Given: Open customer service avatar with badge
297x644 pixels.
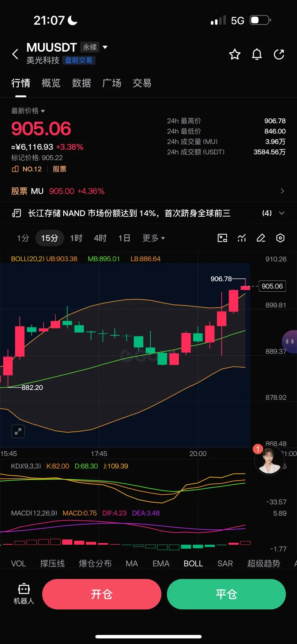Looking at the screenshot, I should [269, 460].
